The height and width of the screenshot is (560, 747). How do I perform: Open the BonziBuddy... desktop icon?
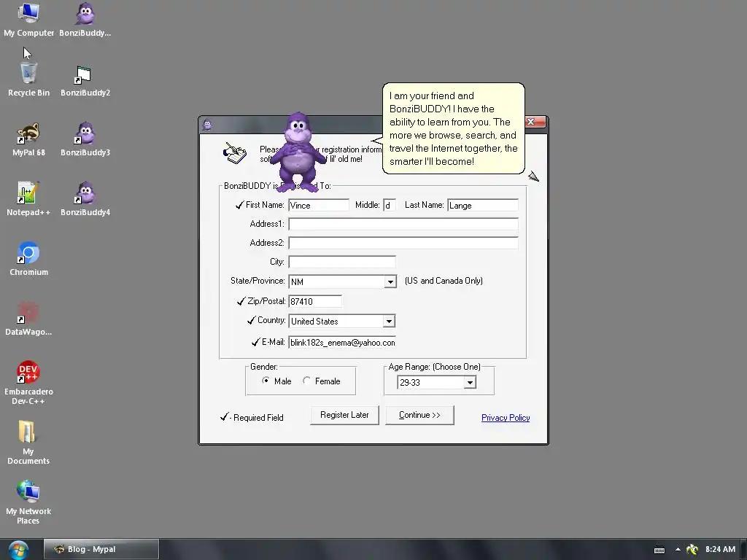click(x=85, y=20)
